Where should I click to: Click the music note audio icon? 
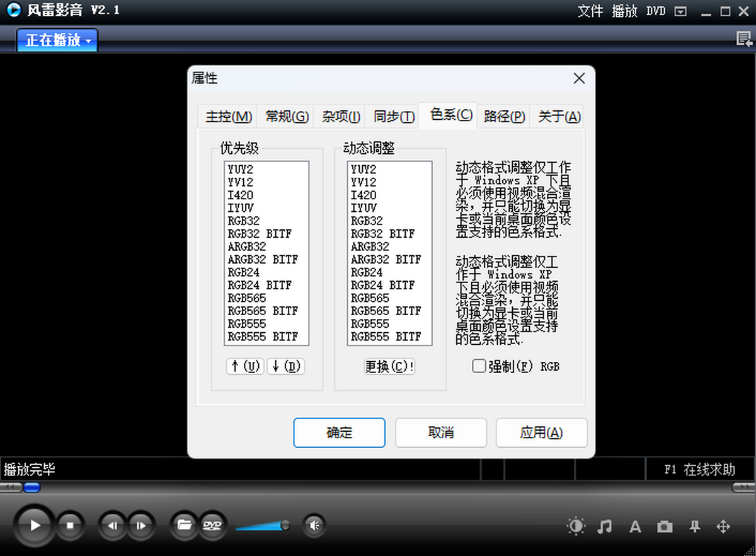tap(605, 526)
